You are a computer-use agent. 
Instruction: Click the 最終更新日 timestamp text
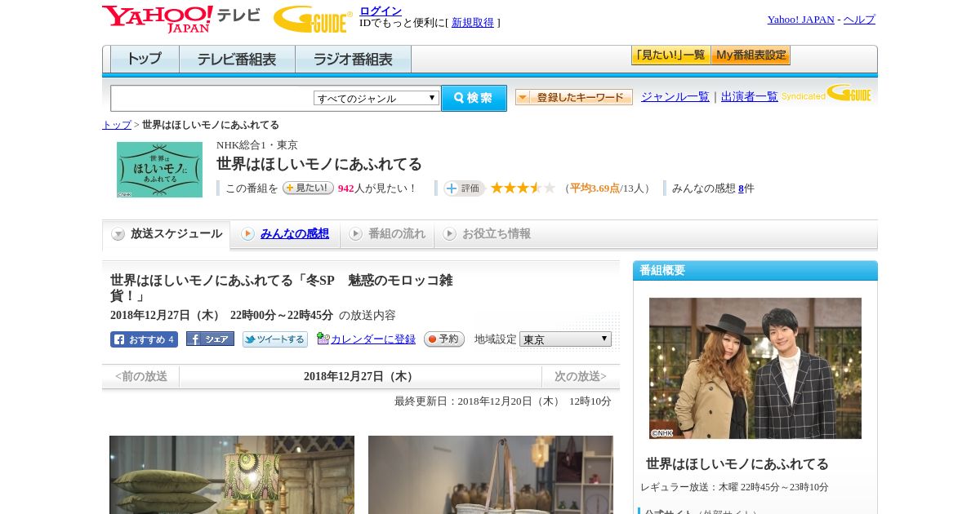(503, 401)
